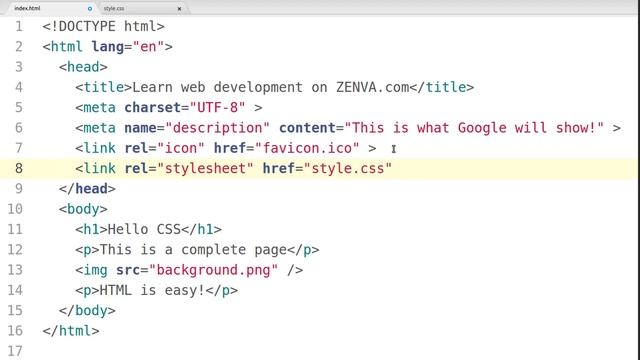Select line number 14 in the gutter
Image resolution: width=640 pixels, height=360 pixels.
[15, 290]
